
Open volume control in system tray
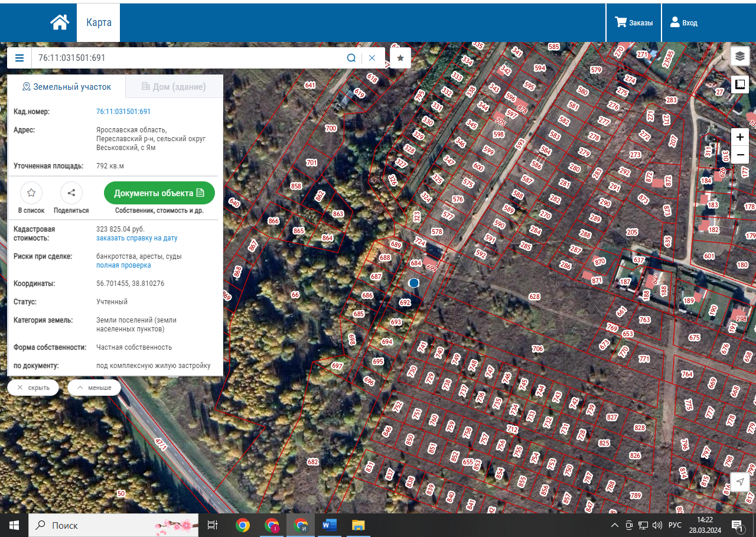[657, 525]
